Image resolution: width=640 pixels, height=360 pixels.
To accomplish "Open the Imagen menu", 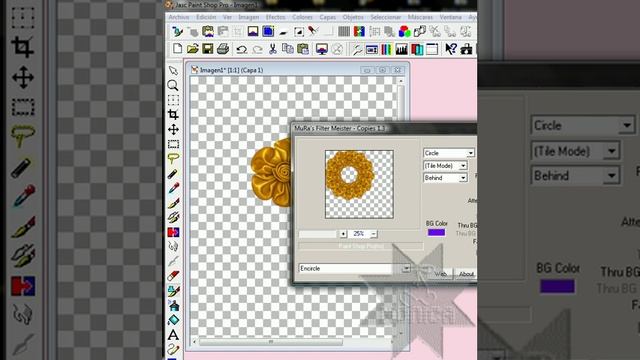I will (x=249, y=17).
